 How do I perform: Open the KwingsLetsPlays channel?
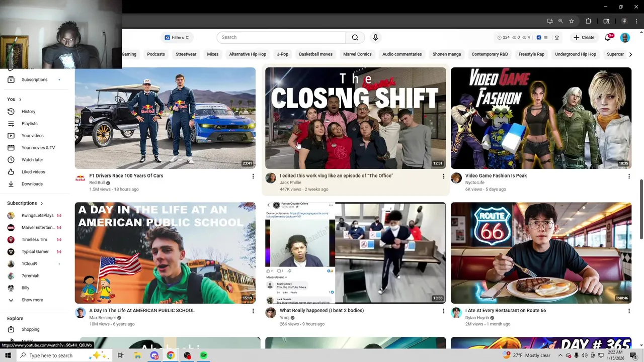pos(34,215)
